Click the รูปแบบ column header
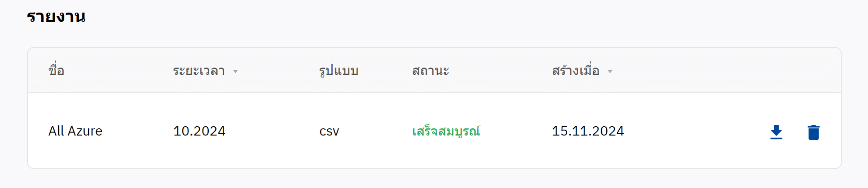This screenshot has height=188, width=868. [x=338, y=71]
